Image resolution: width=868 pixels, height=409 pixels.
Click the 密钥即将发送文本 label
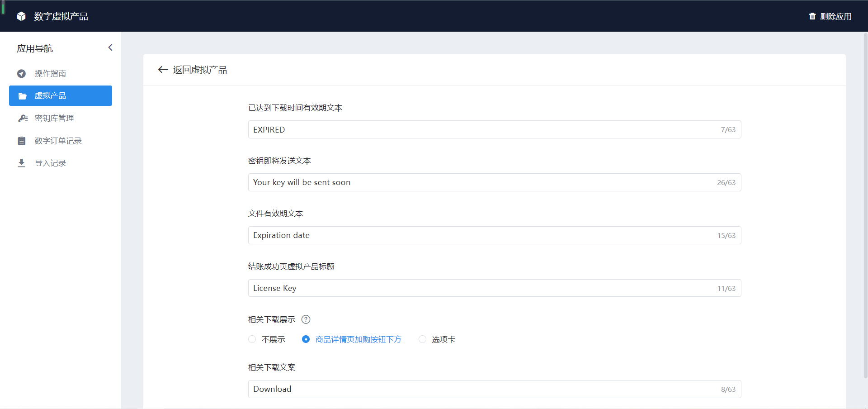279,161
